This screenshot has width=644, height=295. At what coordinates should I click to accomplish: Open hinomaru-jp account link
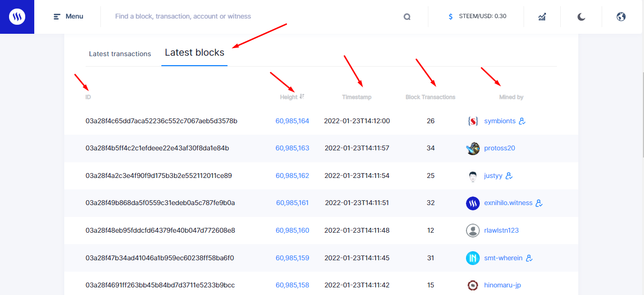(x=502, y=285)
